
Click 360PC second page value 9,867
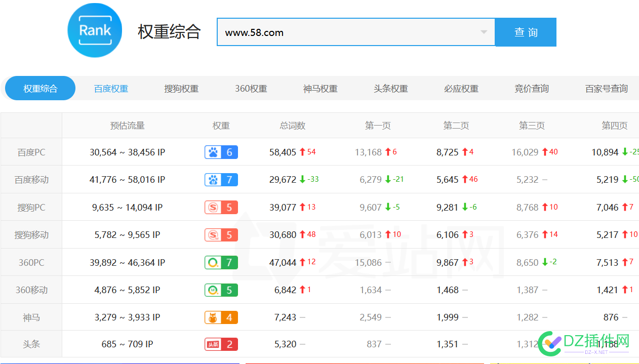click(448, 263)
